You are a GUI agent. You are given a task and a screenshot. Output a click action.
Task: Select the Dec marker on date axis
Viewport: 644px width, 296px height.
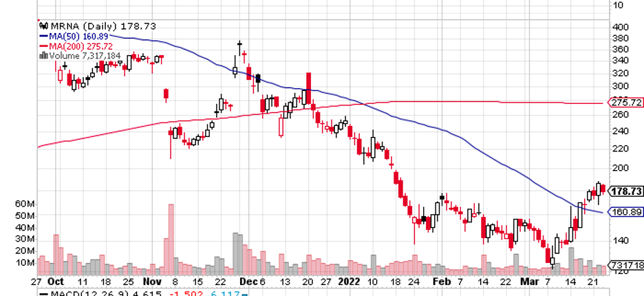click(x=248, y=282)
